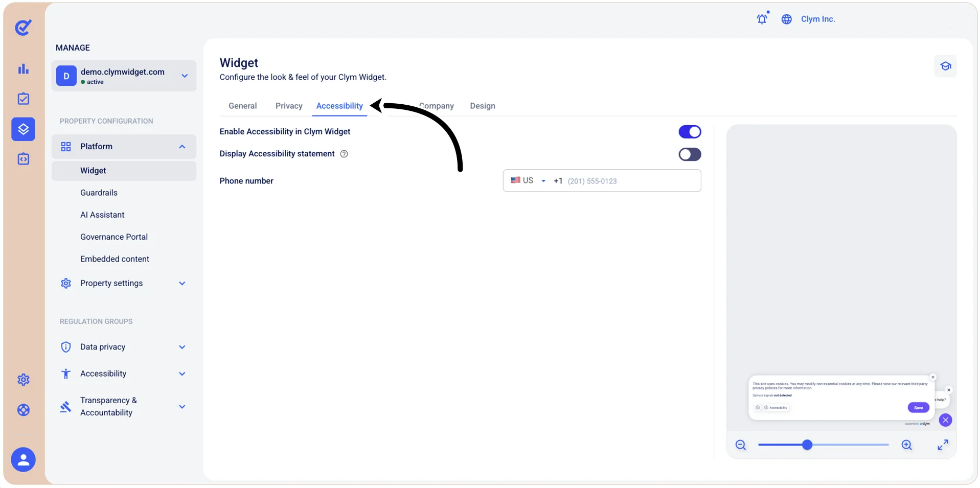Click the globe language icon
Viewport: 980px width, 488px height.
click(786, 19)
